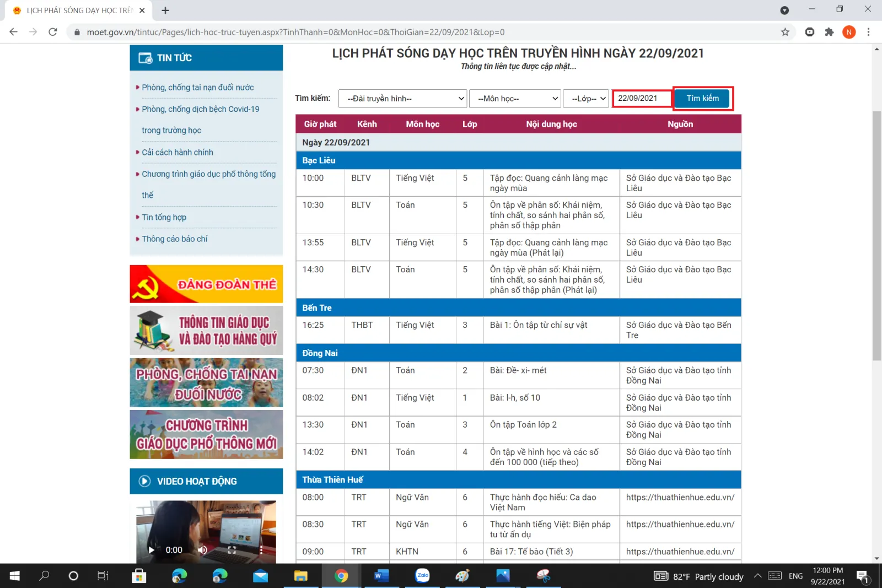Open Windows taskbar search

44,576
